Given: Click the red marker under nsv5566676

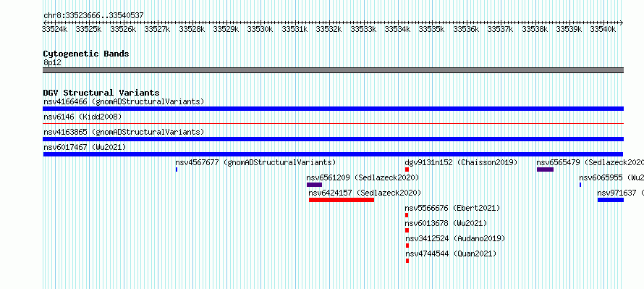Looking at the screenshot, I should pos(407,215).
